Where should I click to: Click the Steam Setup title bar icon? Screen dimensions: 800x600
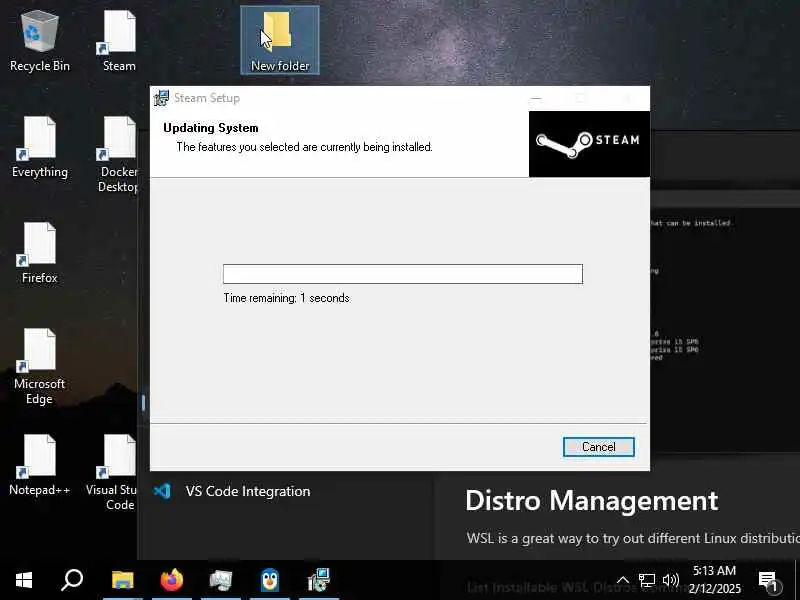162,98
